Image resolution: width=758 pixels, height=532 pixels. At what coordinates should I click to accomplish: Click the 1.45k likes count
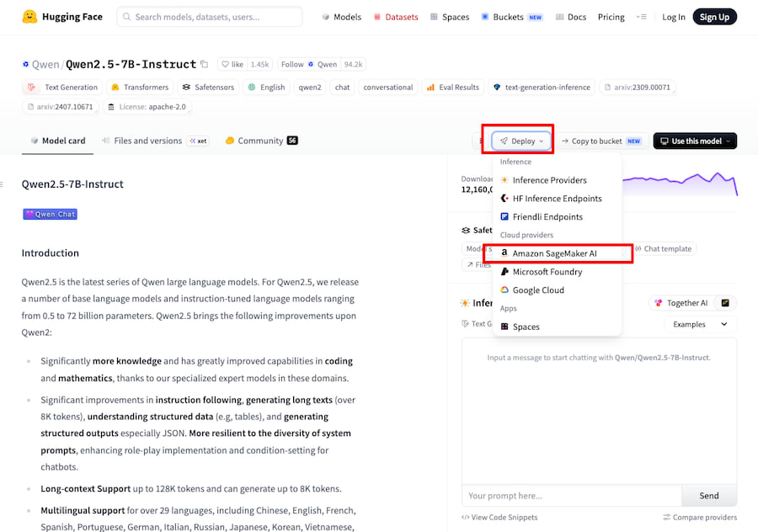pos(259,64)
